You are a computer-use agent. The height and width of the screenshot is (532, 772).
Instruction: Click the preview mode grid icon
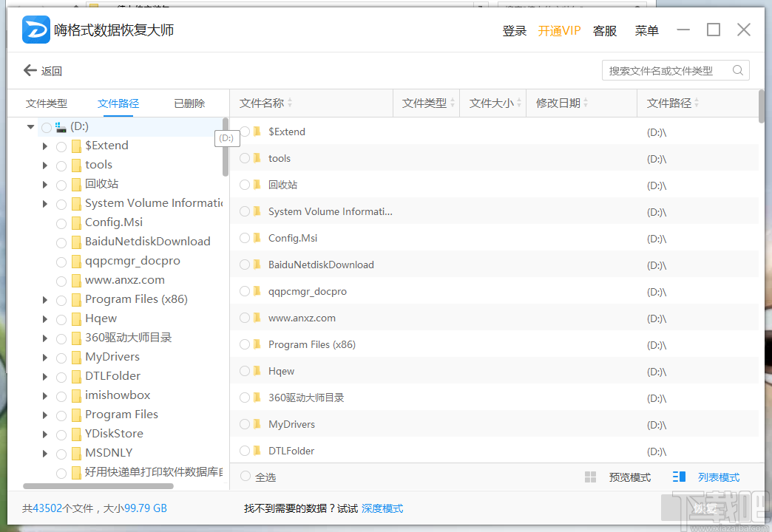[x=590, y=477]
